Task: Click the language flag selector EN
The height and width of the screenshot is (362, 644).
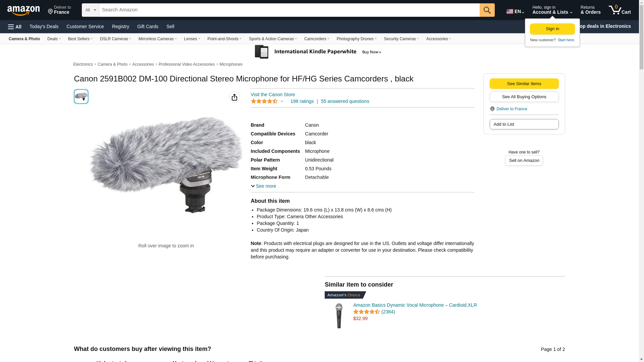Action: point(515,11)
